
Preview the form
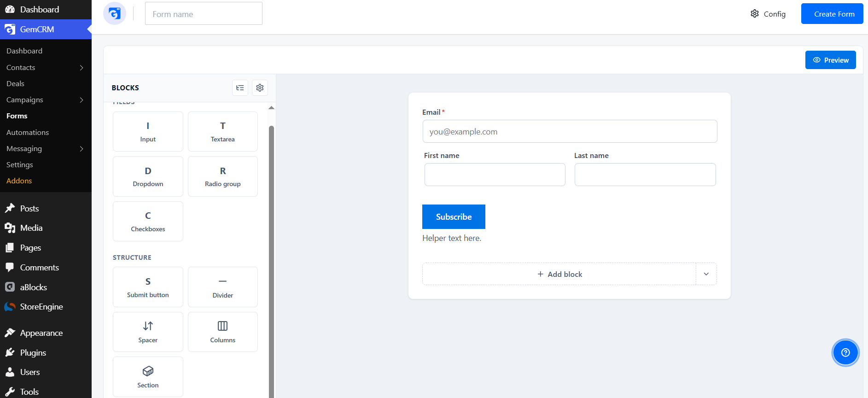point(831,60)
